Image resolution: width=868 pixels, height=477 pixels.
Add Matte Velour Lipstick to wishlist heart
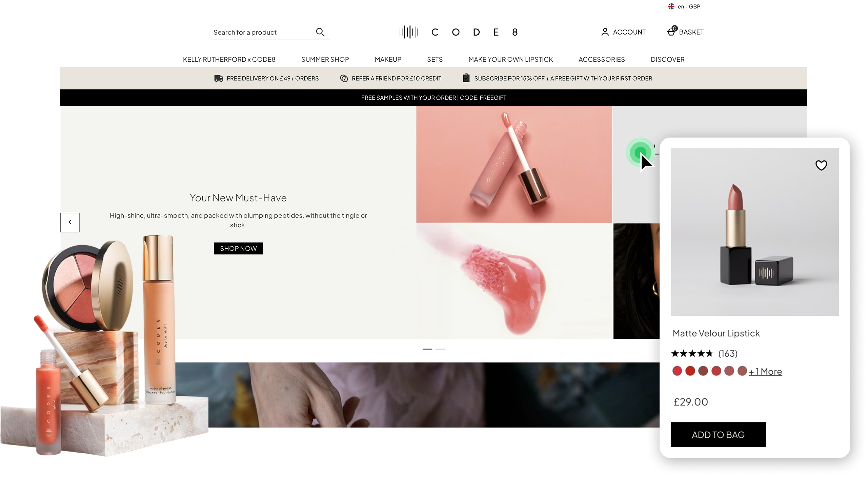coord(821,165)
